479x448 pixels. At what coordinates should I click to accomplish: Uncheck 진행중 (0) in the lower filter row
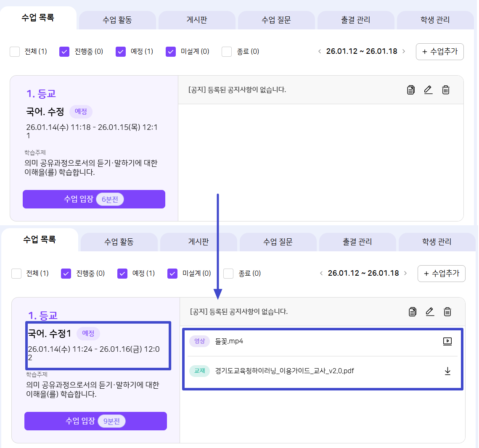66,274
